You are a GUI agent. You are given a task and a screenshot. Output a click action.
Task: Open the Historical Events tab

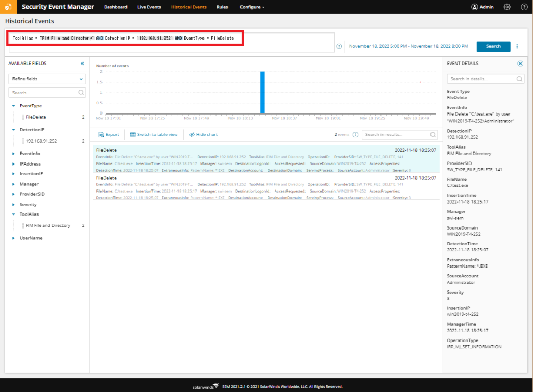pyautogui.click(x=188, y=7)
